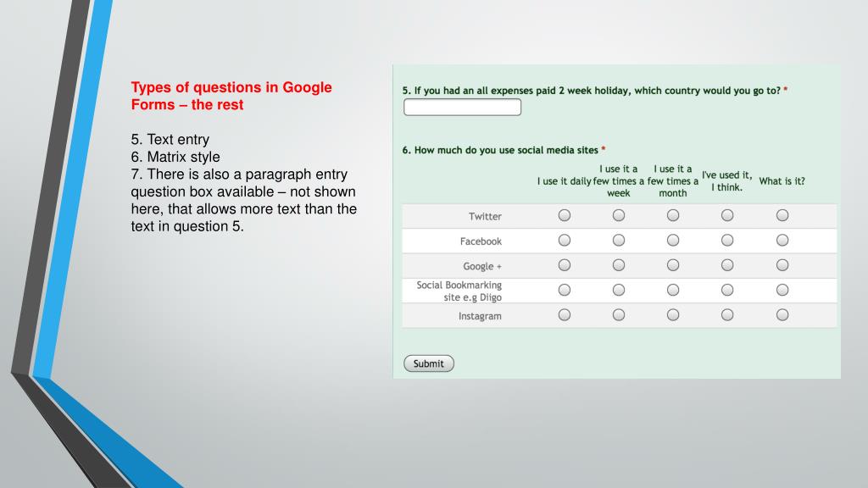Click the holiday country text input box
The height and width of the screenshot is (488, 868).
click(462, 108)
